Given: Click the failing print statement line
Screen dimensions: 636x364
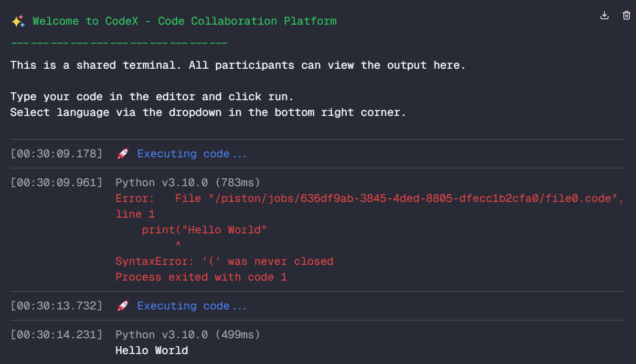Looking at the screenshot, I should [x=205, y=229].
